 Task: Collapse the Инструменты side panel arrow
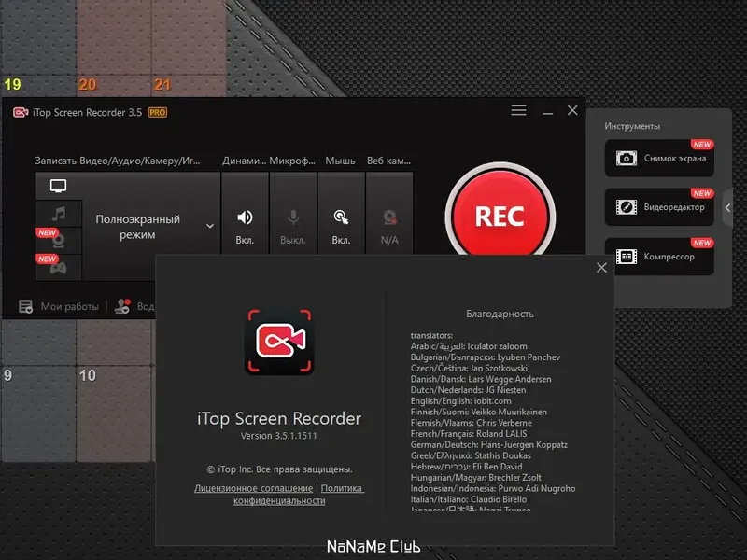click(x=727, y=207)
